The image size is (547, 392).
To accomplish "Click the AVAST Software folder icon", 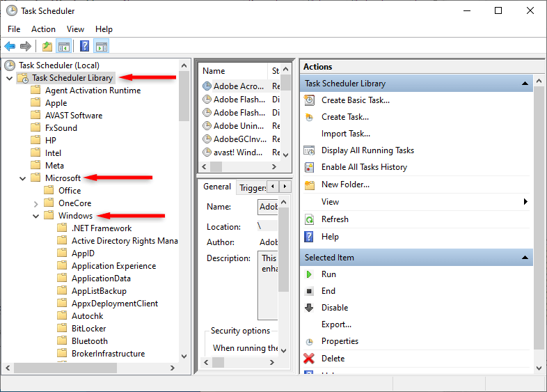I will click(35, 115).
